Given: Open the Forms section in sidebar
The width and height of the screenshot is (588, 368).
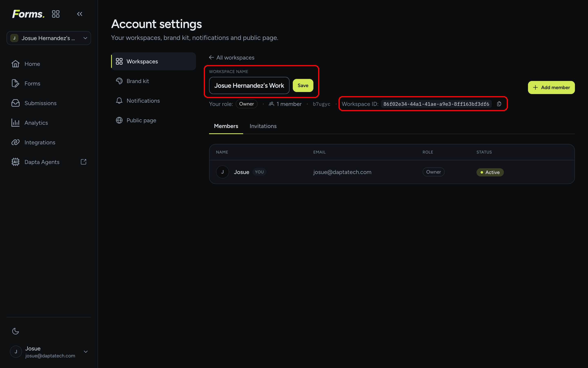Looking at the screenshot, I should point(49,83).
